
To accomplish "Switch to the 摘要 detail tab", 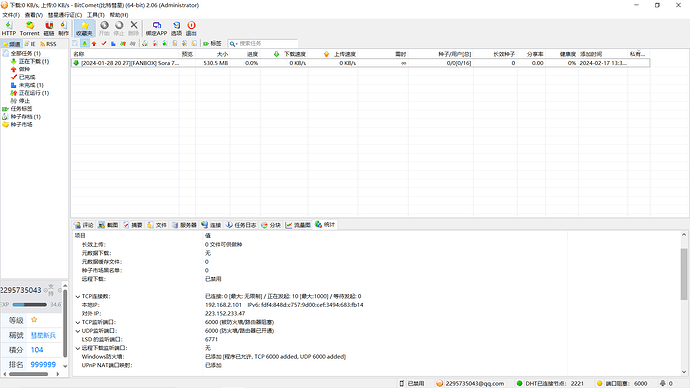I will click(132, 225).
